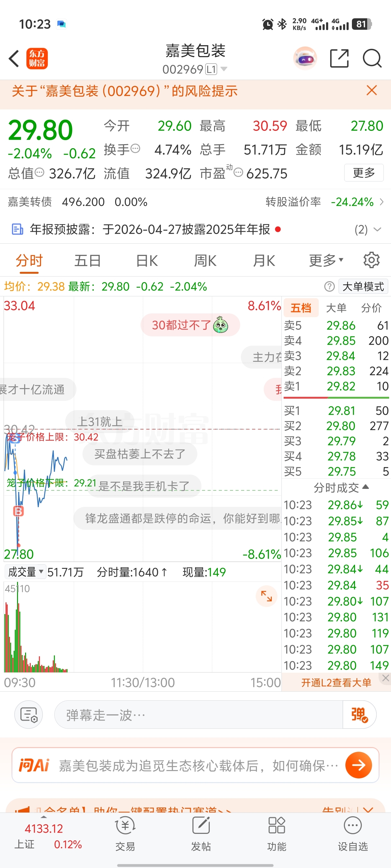Open 开通L2查看大单 link

point(336,682)
